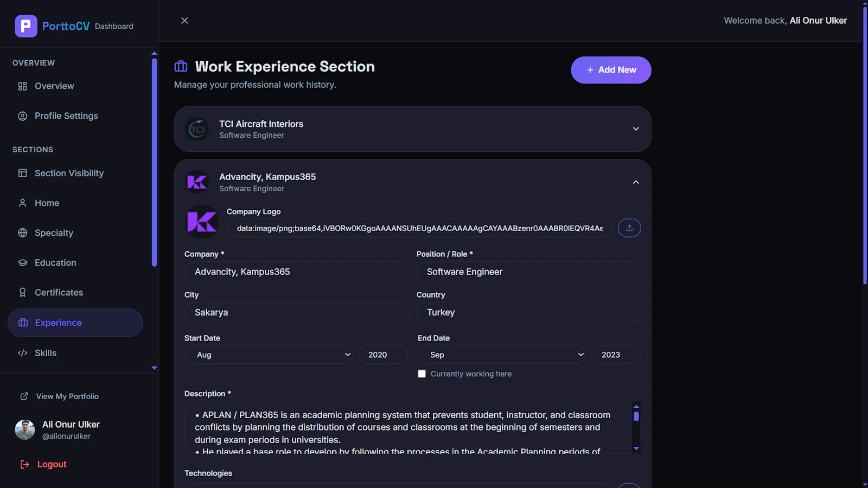Click the Kampus365 logo thumbnail in the form
Viewport: 868px width, 488px height.
coord(202,222)
